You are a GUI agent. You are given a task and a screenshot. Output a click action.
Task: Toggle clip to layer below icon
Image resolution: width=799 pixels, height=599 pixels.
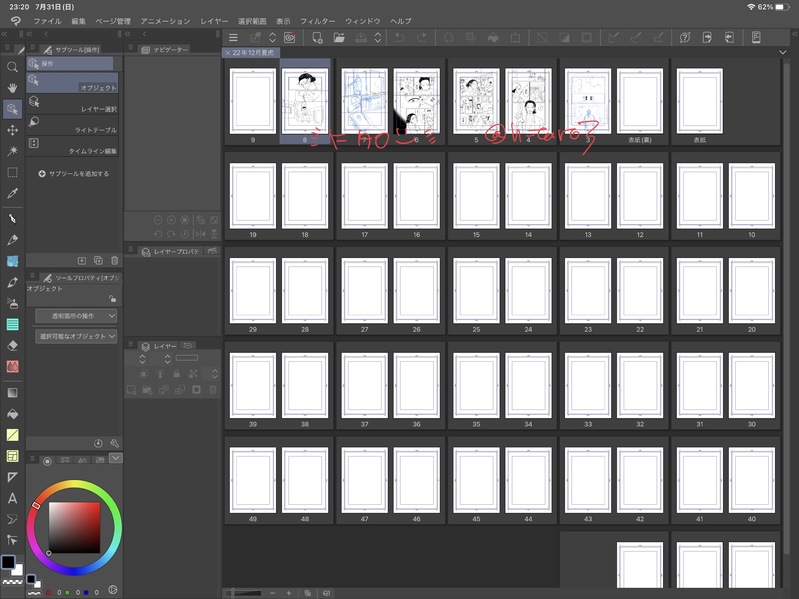click(x=144, y=374)
